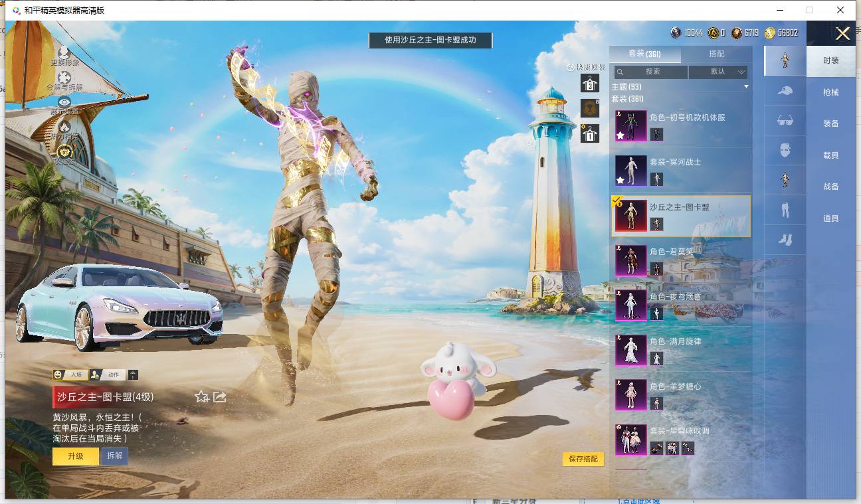The image size is (861, 504).
Task: Open the 默认 sort dropdown
Action: tap(718, 71)
